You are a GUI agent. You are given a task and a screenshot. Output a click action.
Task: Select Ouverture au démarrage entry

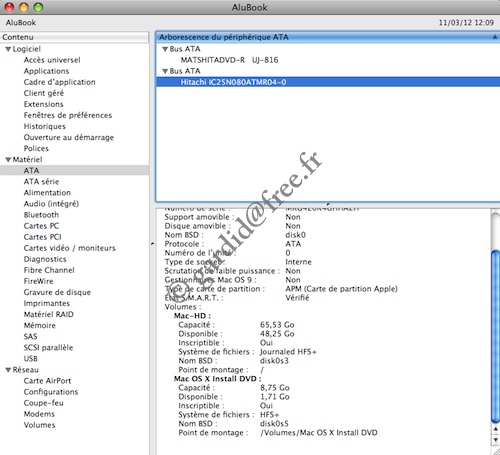coord(69,137)
